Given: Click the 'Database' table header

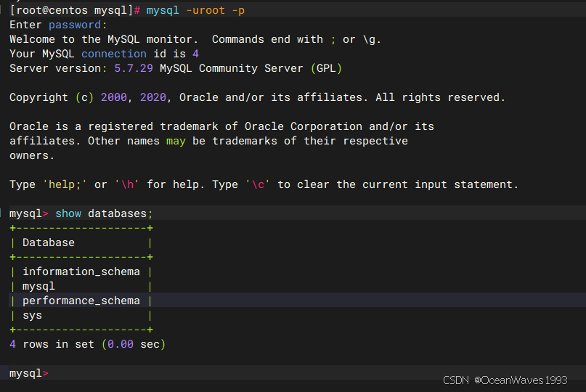Looking at the screenshot, I should [49, 242].
